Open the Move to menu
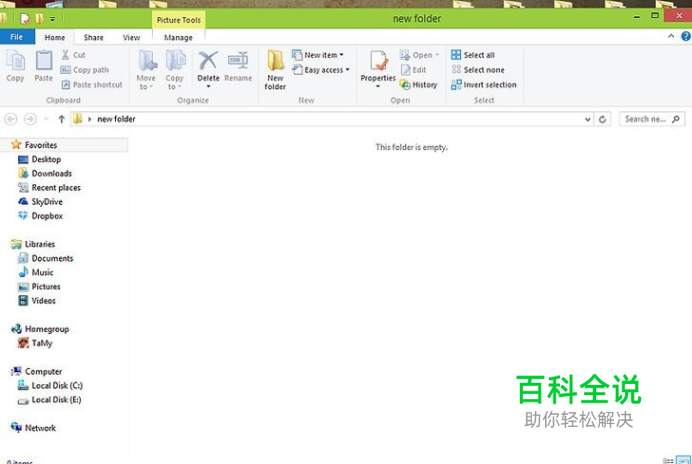Screen dimensions: 692x464 coord(146,69)
